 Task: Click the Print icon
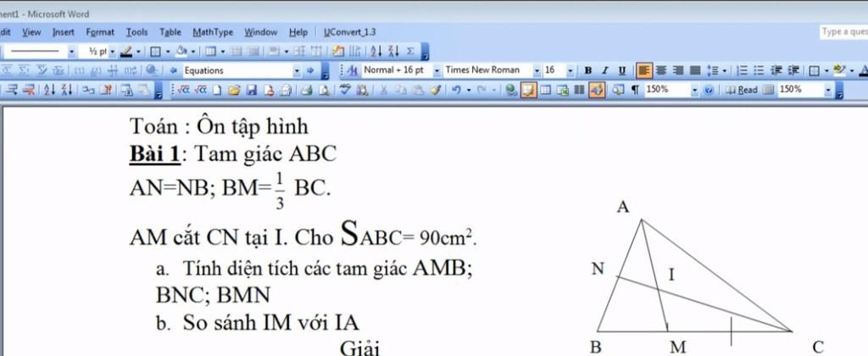pos(307,89)
